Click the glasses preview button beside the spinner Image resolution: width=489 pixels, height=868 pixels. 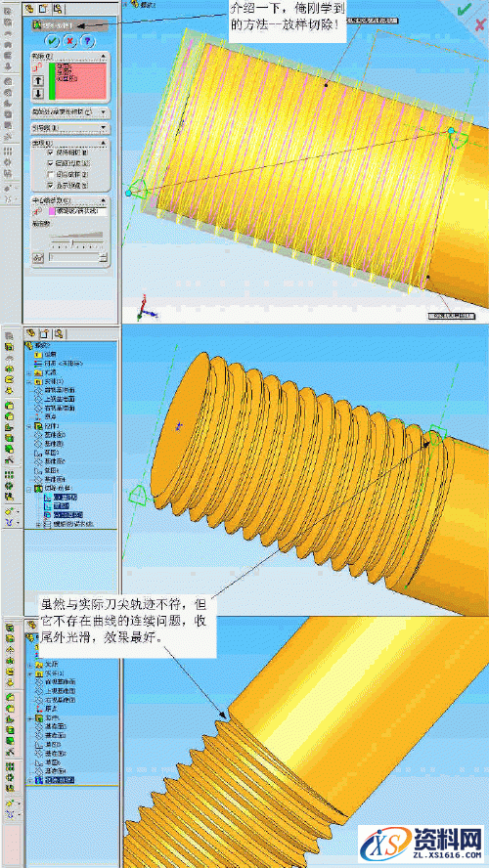point(38,257)
